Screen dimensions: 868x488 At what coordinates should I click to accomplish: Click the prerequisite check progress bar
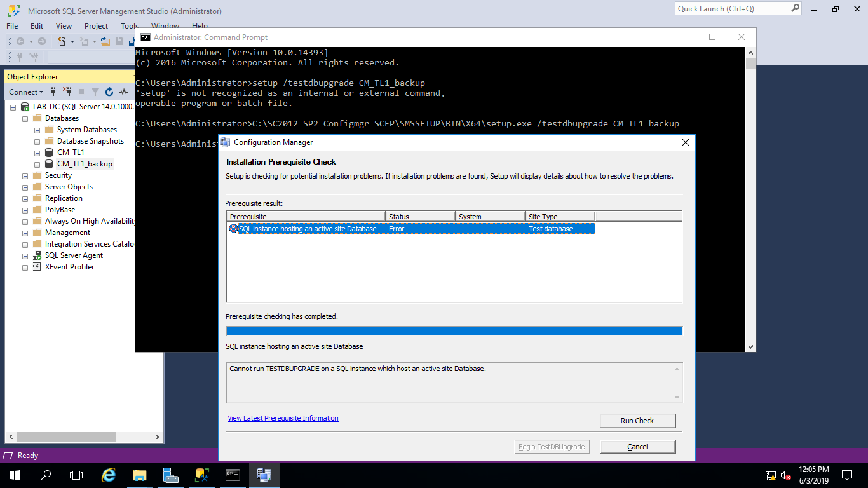point(454,331)
